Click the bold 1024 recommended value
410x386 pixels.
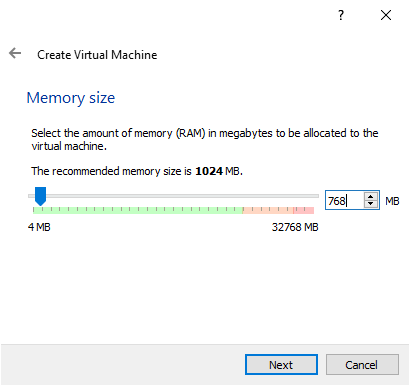click(209, 171)
